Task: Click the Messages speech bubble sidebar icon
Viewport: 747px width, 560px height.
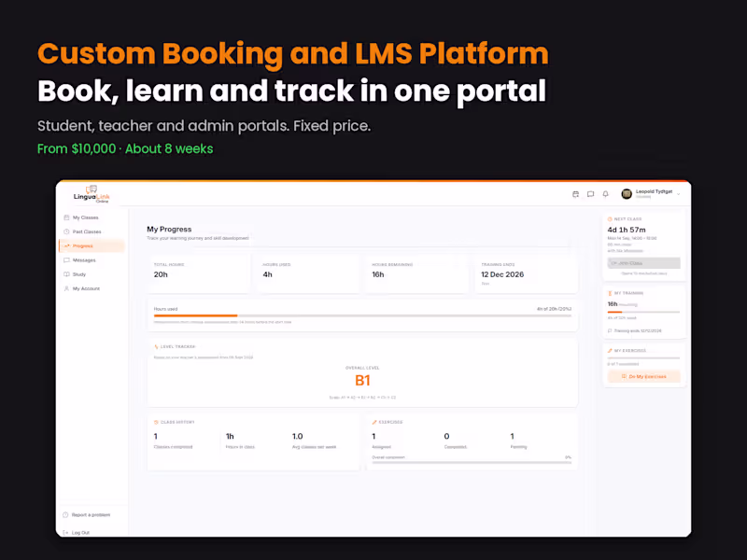Action: [x=66, y=260]
